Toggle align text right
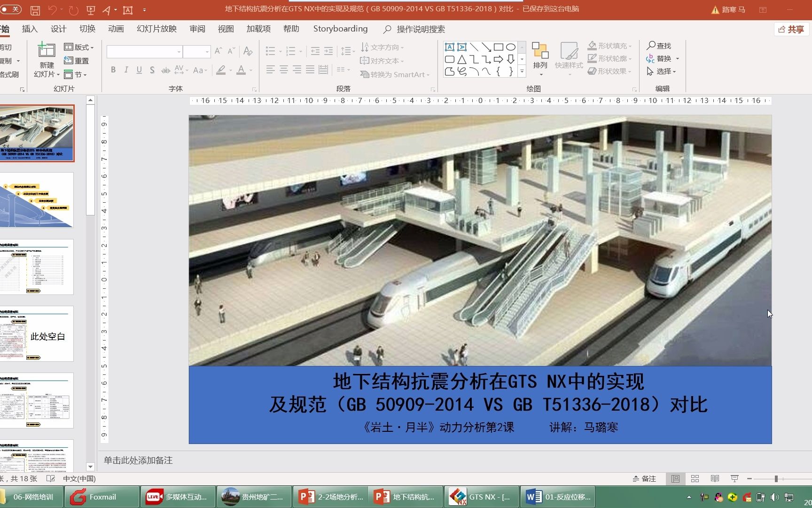Viewport: 812px width, 508px height. pyautogui.click(x=297, y=70)
